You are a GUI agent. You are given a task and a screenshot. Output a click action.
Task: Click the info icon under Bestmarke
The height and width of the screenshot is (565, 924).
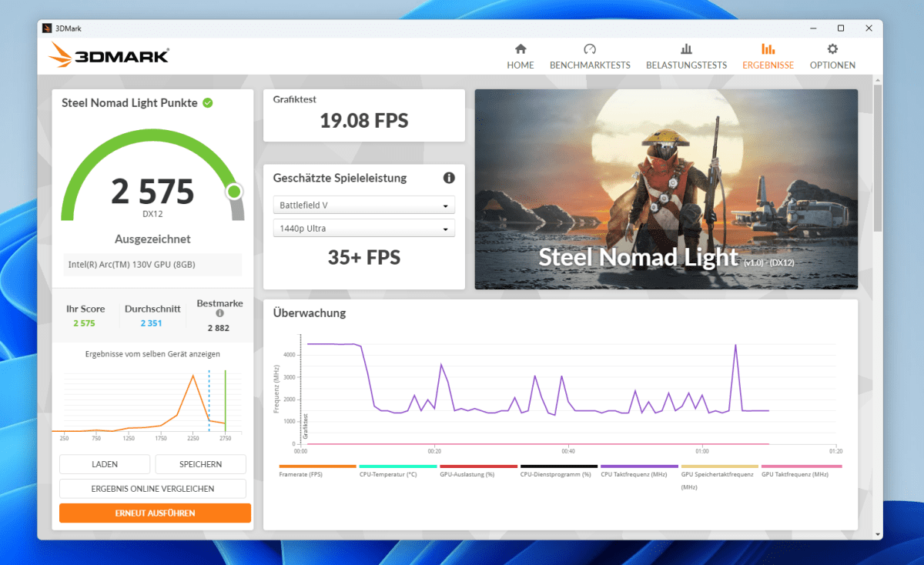coord(219,313)
